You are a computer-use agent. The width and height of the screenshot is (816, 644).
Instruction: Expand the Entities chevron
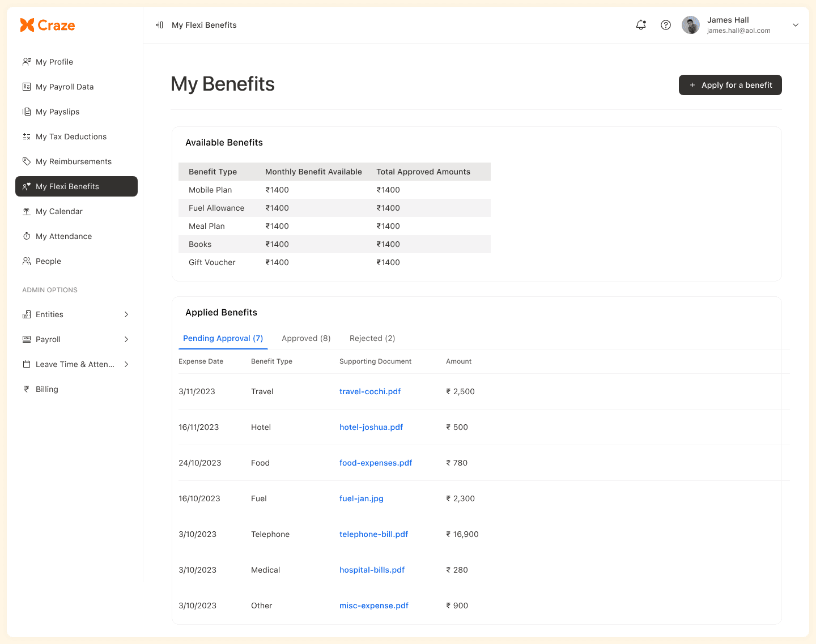126,314
